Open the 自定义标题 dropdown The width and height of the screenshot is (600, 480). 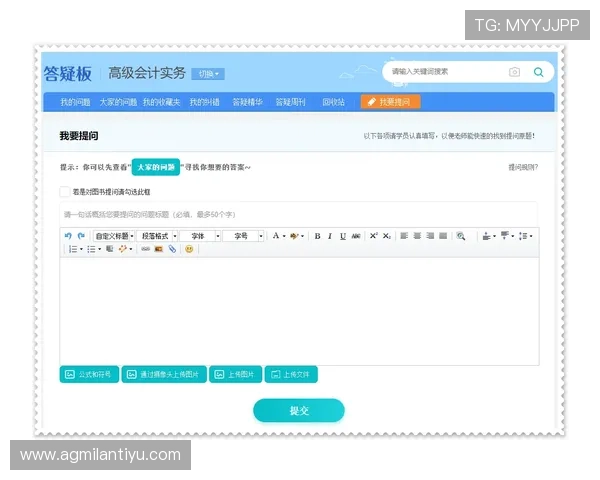tap(114, 236)
